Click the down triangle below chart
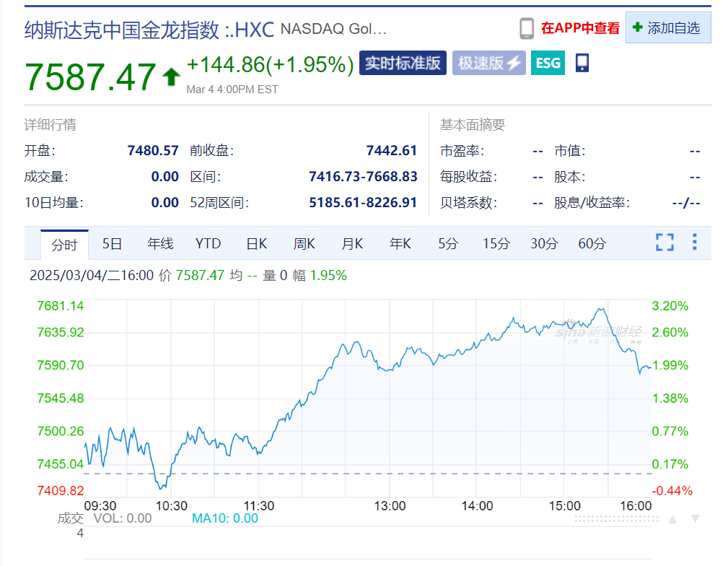The height and width of the screenshot is (566, 728). click(x=695, y=519)
